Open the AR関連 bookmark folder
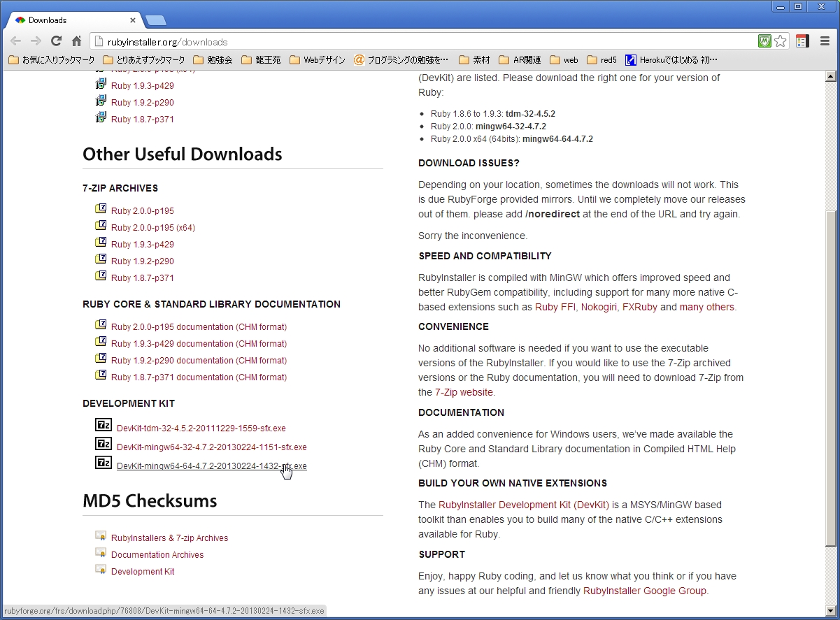Viewport: 840px width, 620px height. [520, 60]
